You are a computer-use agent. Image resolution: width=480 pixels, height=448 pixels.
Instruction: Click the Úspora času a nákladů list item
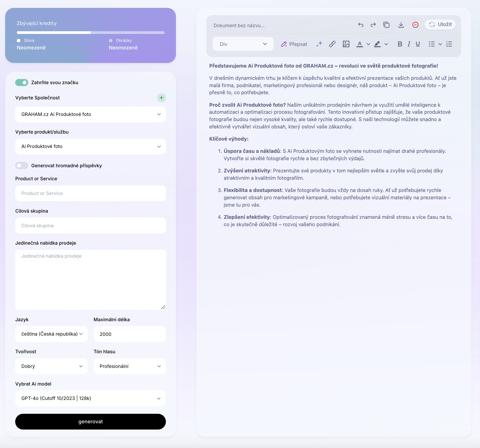coord(335,155)
